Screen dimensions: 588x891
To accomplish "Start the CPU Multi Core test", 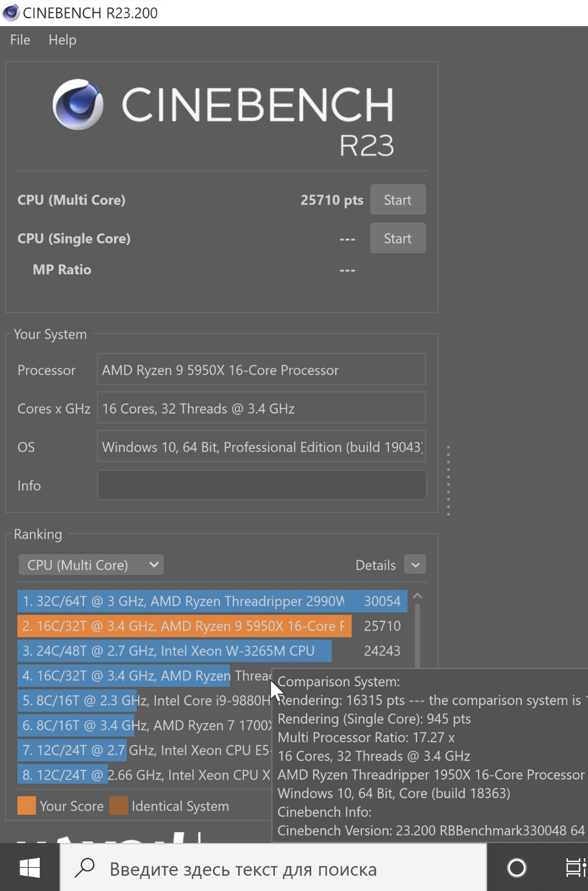I will point(398,200).
